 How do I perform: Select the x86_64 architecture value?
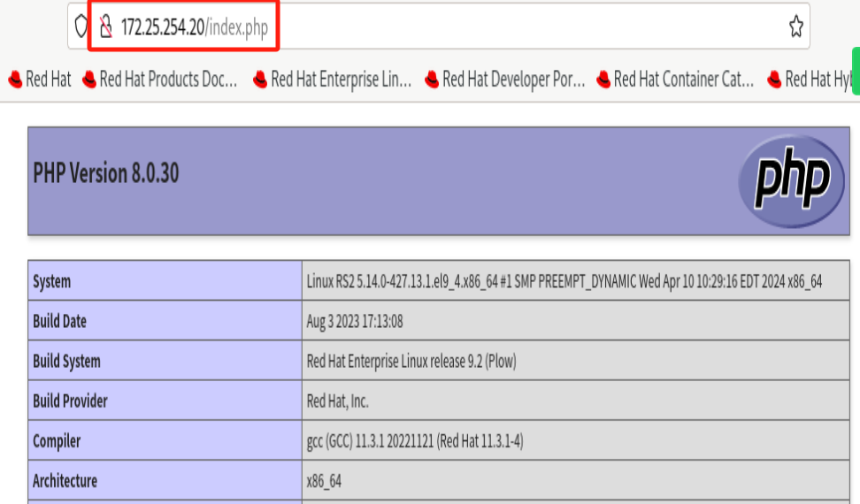(x=324, y=481)
